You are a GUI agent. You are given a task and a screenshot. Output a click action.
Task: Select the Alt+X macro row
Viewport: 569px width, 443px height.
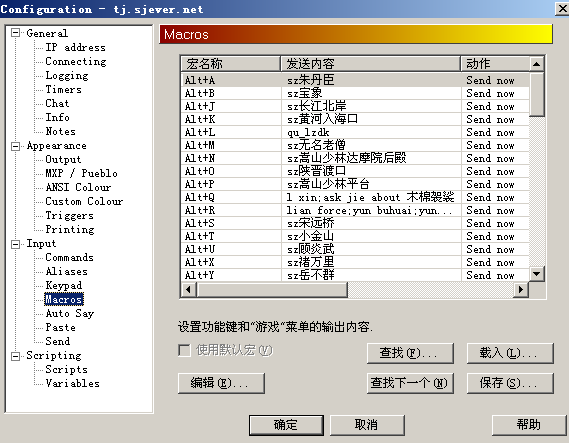(x=355, y=262)
